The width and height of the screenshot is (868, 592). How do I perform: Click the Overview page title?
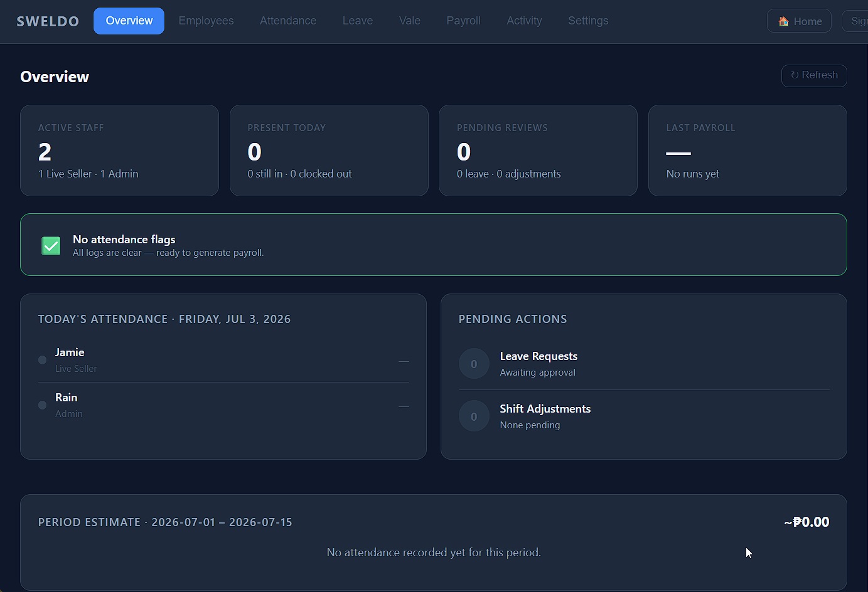pos(55,77)
